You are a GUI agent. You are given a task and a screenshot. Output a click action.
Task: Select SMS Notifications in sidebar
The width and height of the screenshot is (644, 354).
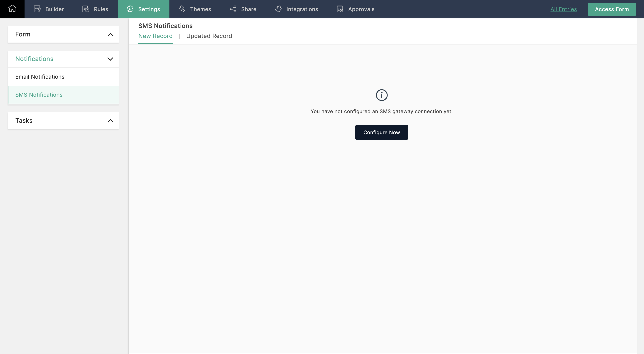(x=63, y=95)
